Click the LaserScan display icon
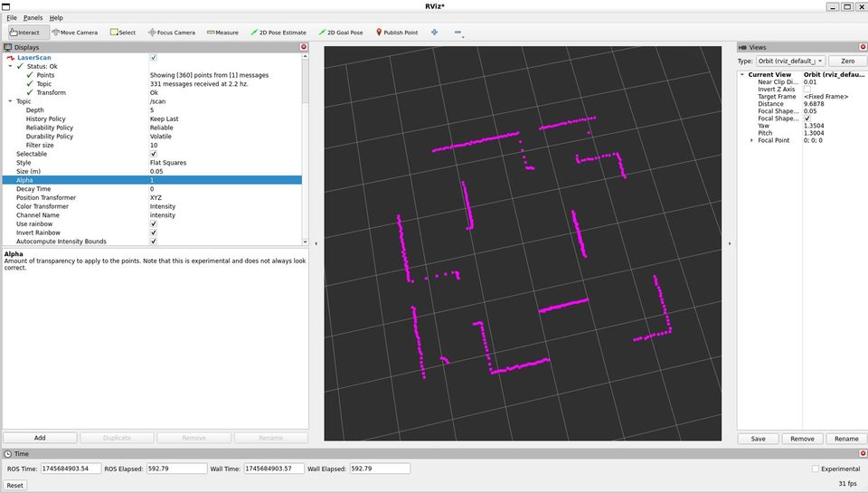 coord(11,58)
